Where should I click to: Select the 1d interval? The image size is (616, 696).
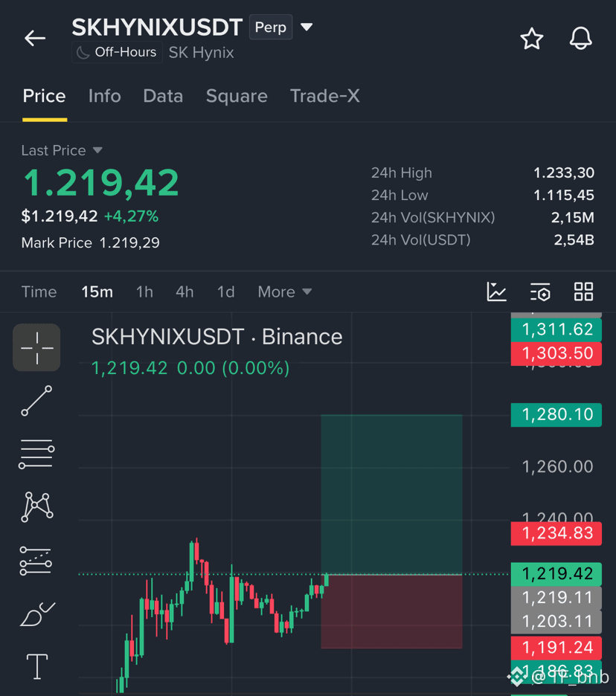(225, 292)
